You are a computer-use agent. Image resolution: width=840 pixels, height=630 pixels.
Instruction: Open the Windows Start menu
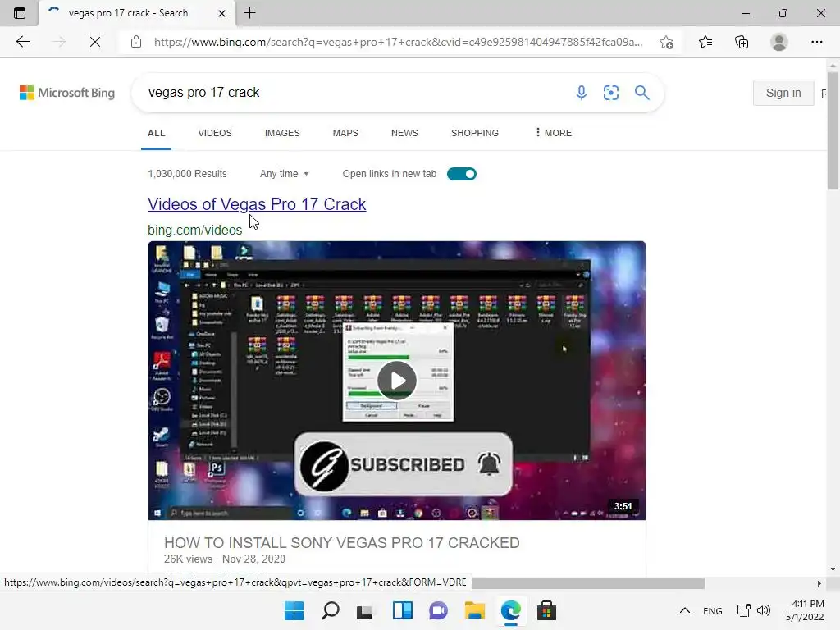(294, 610)
